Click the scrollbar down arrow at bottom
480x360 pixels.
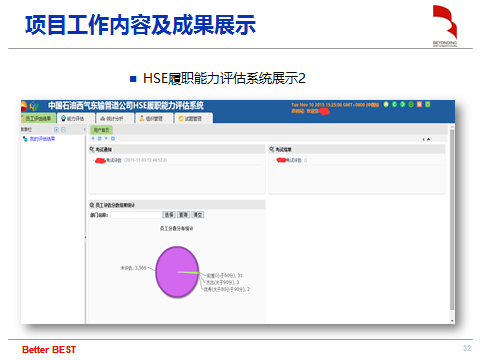point(452,321)
